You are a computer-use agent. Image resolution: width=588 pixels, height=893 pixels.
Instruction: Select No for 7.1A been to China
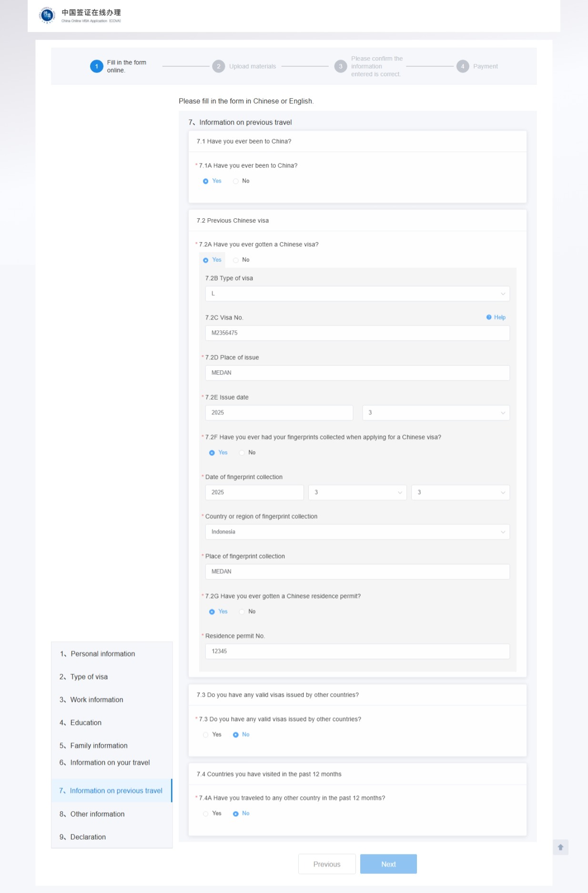[x=236, y=181]
